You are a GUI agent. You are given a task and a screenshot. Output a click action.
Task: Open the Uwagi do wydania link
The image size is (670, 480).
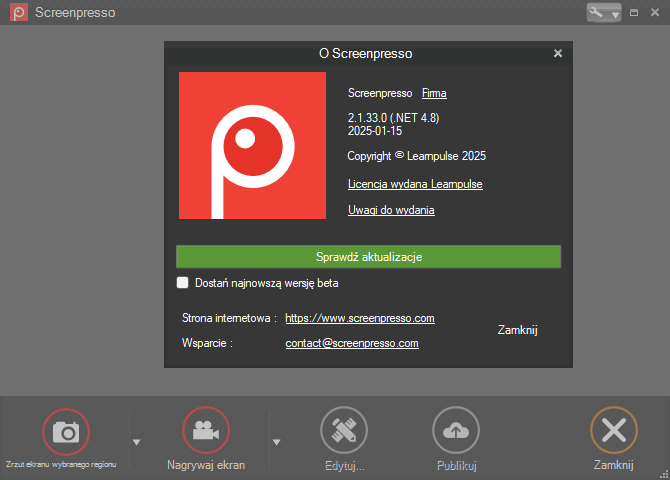[391, 210]
